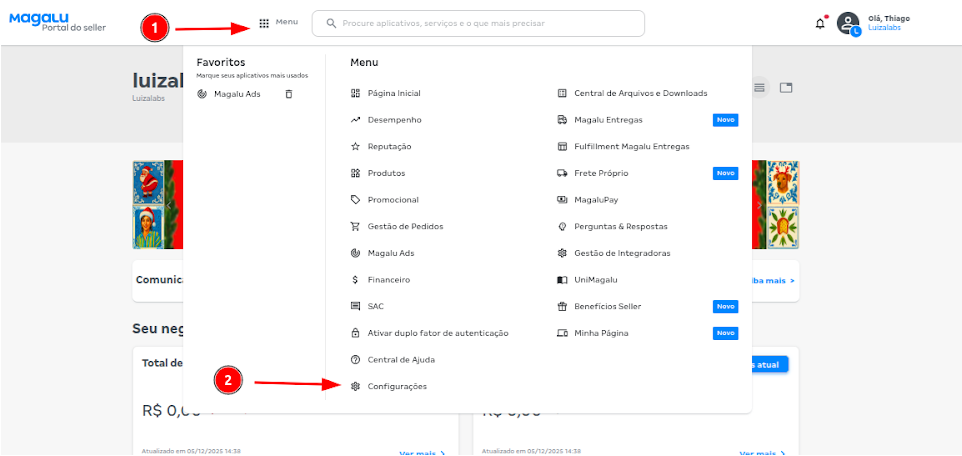This screenshot has width=962, height=456.
Task: Open the Menu grid icon
Action: tap(264, 23)
